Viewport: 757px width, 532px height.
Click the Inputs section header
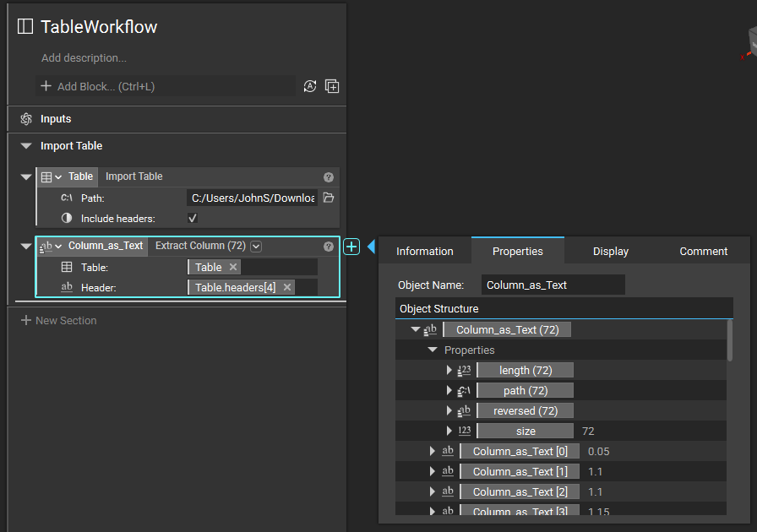click(177, 119)
